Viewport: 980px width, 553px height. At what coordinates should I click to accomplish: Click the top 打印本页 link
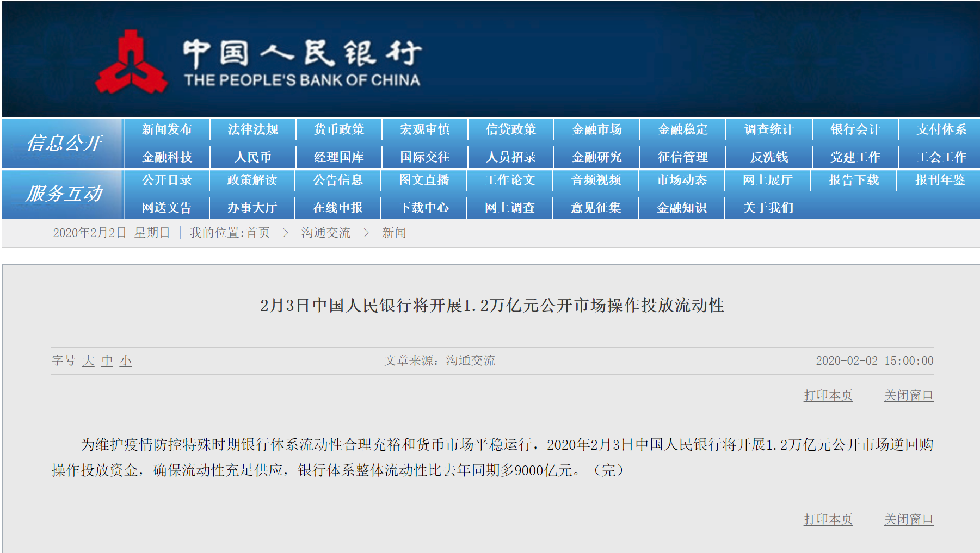coord(828,395)
